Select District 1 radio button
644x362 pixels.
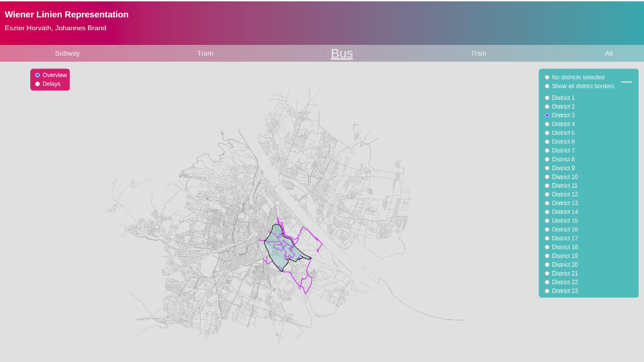[547, 98]
